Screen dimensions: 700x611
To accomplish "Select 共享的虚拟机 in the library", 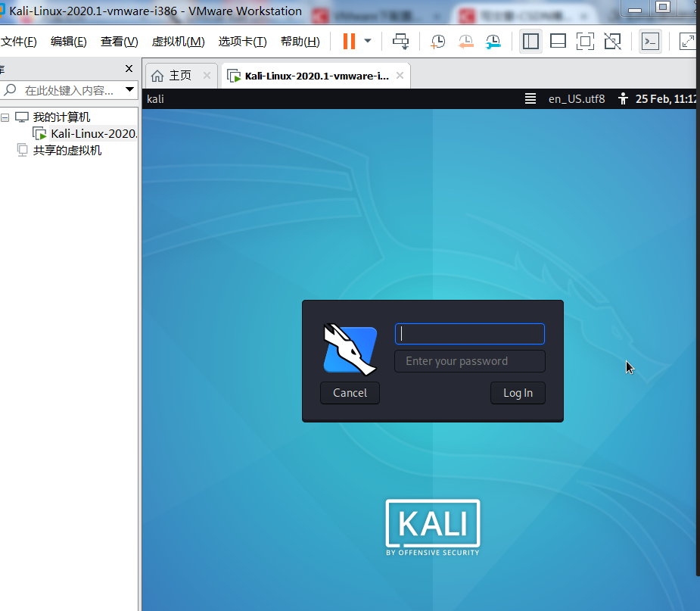I will [67, 150].
